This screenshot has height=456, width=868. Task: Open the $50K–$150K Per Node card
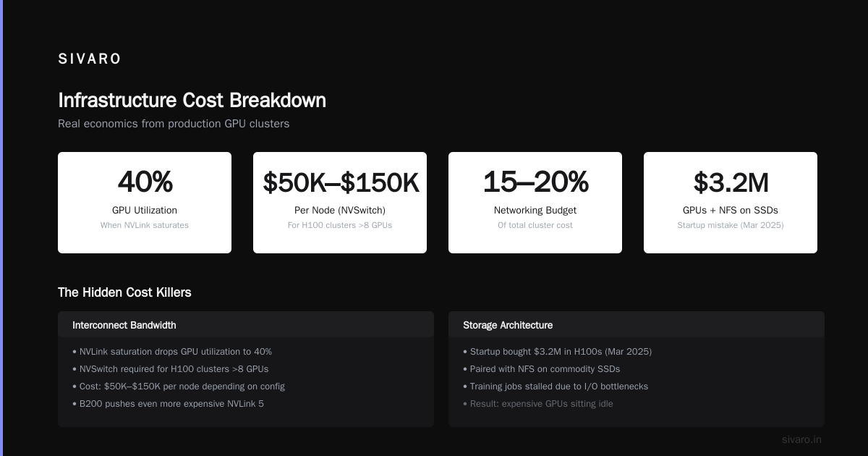(340, 203)
